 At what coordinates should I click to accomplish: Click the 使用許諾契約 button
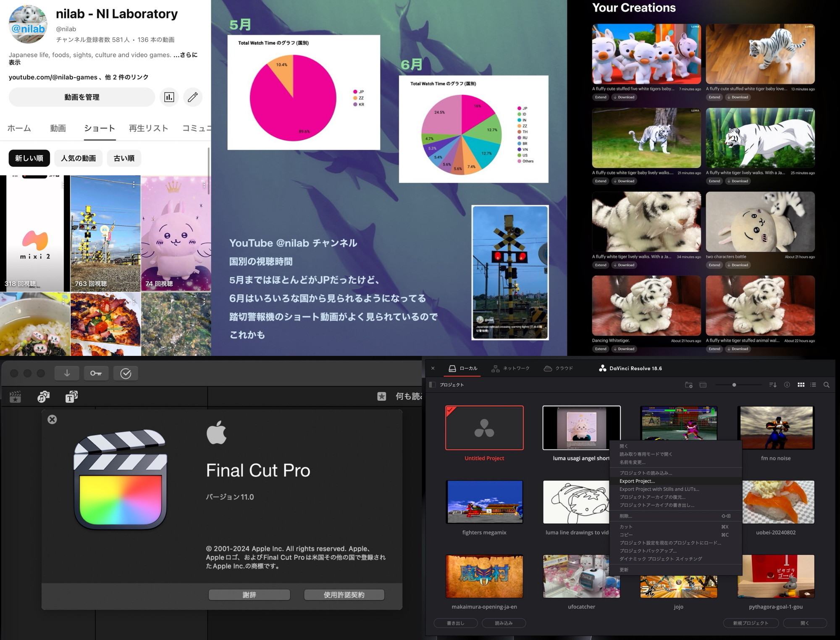pyautogui.click(x=344, y=595)
